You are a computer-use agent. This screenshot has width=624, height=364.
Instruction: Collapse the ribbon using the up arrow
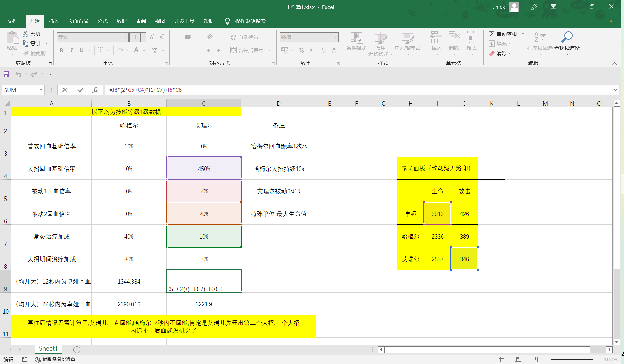point(614,63)
